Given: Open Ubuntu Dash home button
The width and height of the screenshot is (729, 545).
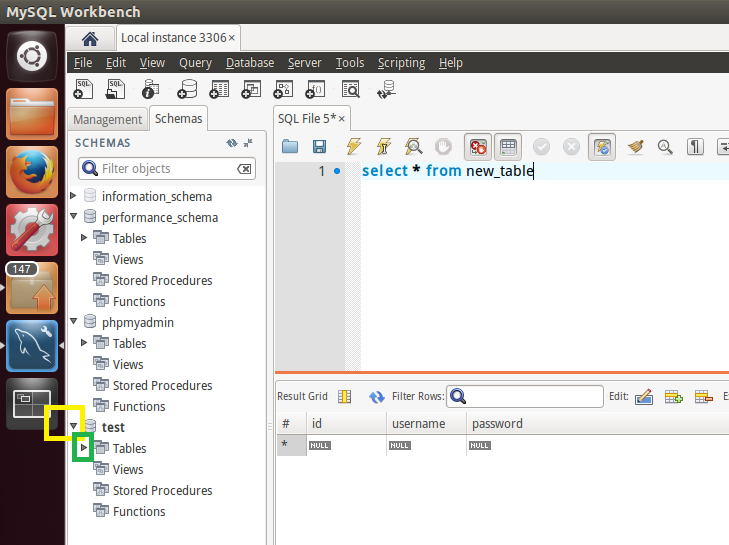Looking at the screenshot, I should (32, 56).
